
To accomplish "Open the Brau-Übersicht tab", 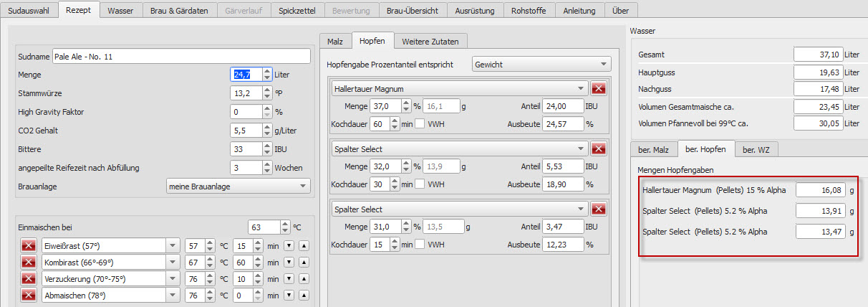I will 413,11.
